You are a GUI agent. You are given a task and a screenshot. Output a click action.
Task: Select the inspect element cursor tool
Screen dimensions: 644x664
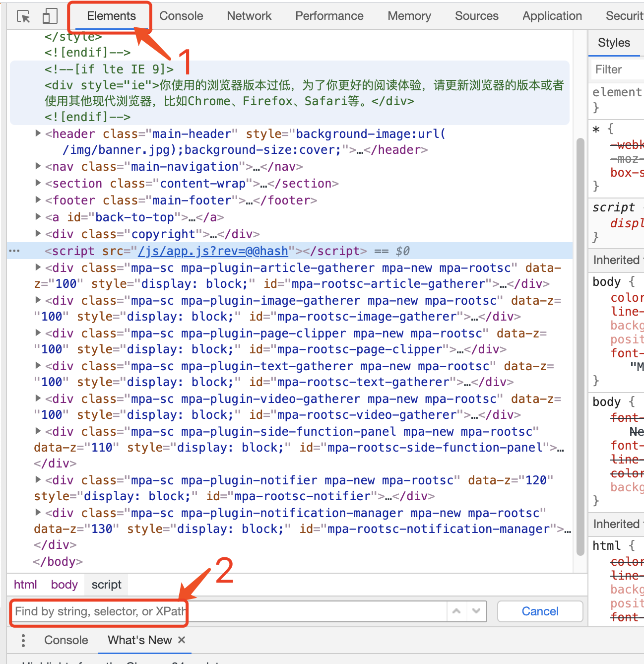[x=23, y=15]
